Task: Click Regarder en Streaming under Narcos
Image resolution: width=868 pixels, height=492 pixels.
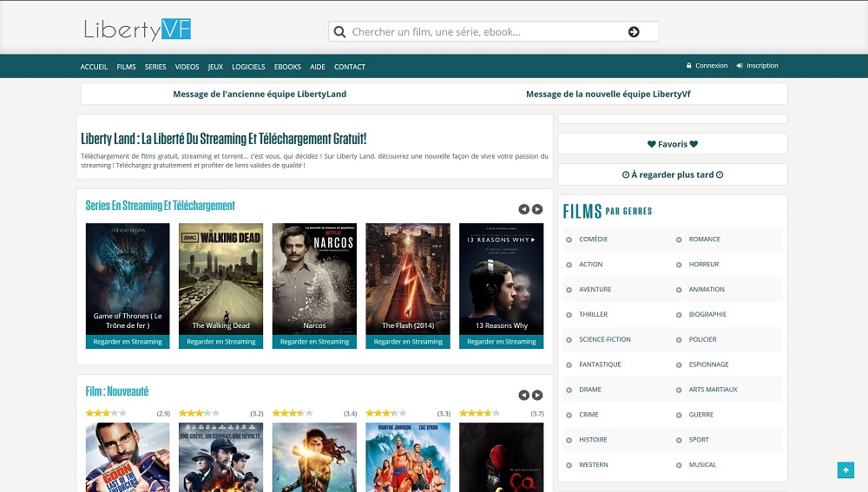Action: [314, 342]
